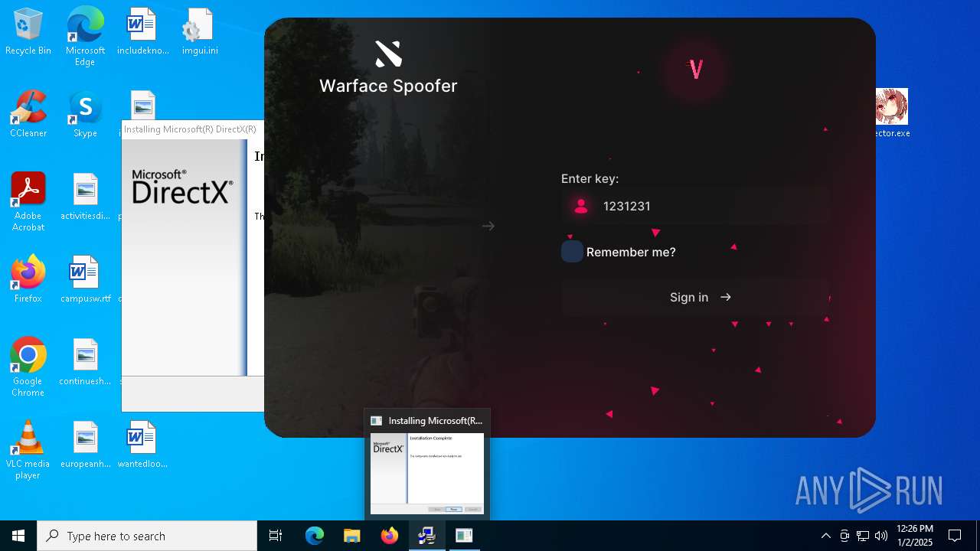Launch Edge from the taskbar
Screen dimensions: 980x551
(315, 536)
